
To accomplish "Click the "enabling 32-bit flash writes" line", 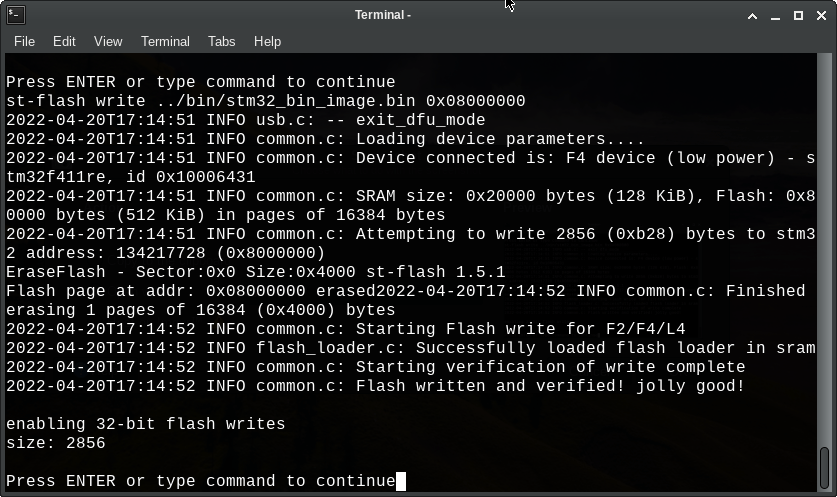I will coord(146,424).
